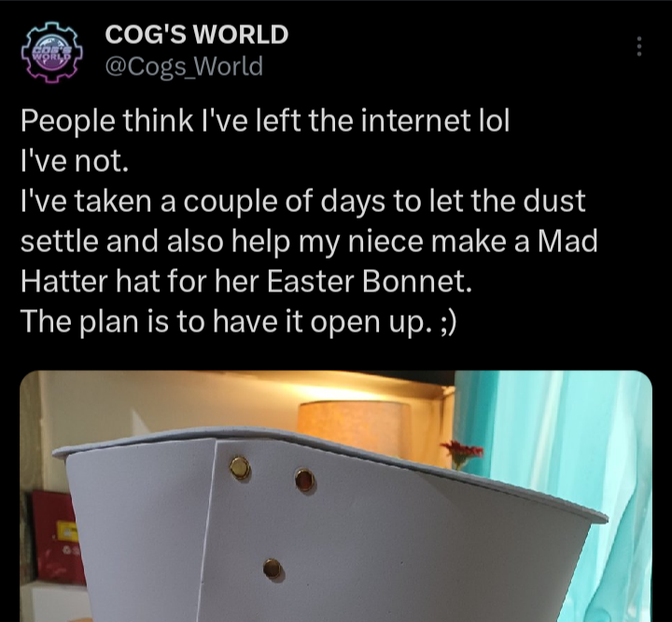Open the Cog's World gear profile avatar
The height and width of the screenshot is (622, 672).
[51, 51]
